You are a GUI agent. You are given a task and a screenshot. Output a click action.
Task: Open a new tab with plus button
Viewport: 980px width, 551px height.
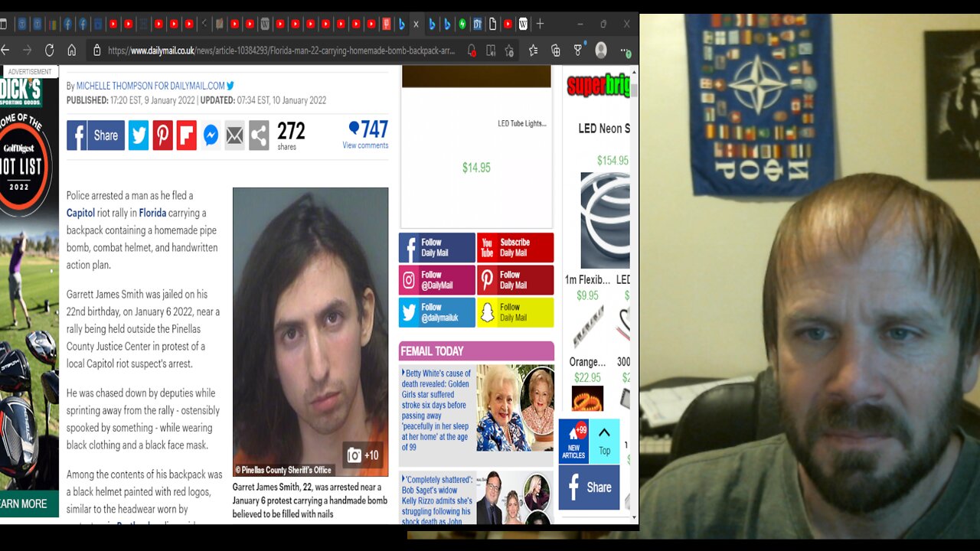tap(540, 24)
